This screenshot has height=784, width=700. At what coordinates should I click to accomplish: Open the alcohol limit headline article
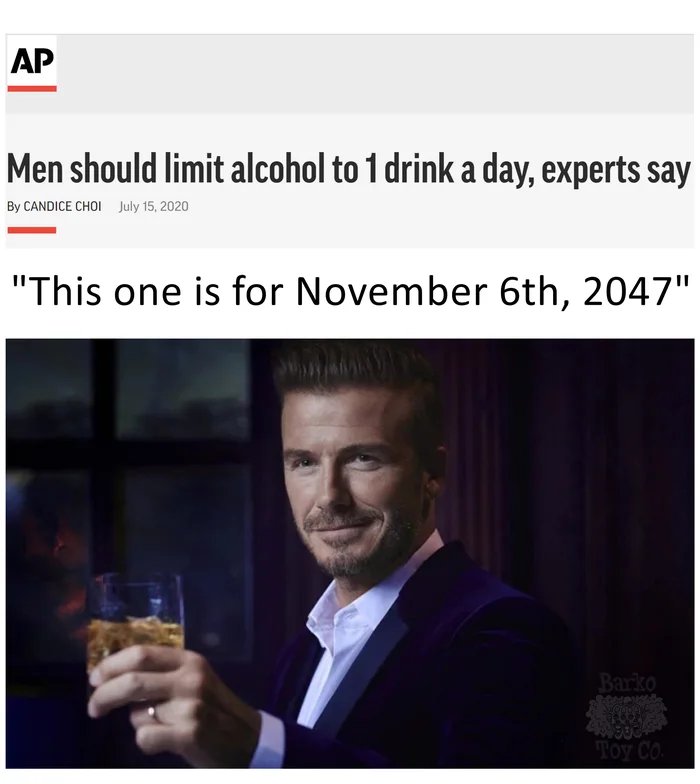348,170
